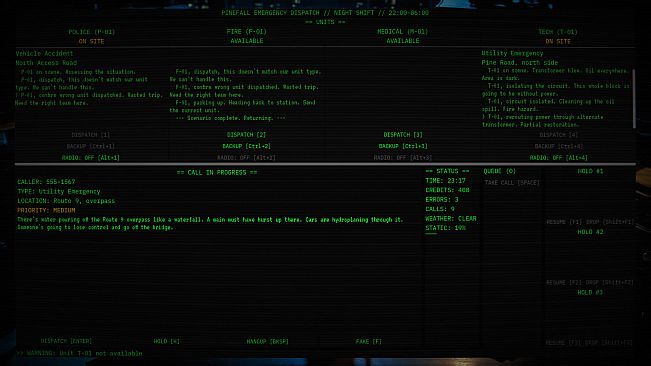Take next call with TAKE CALL [SPACE]
The height and width of the screenshot is (366, 651).
pos(512,183)
